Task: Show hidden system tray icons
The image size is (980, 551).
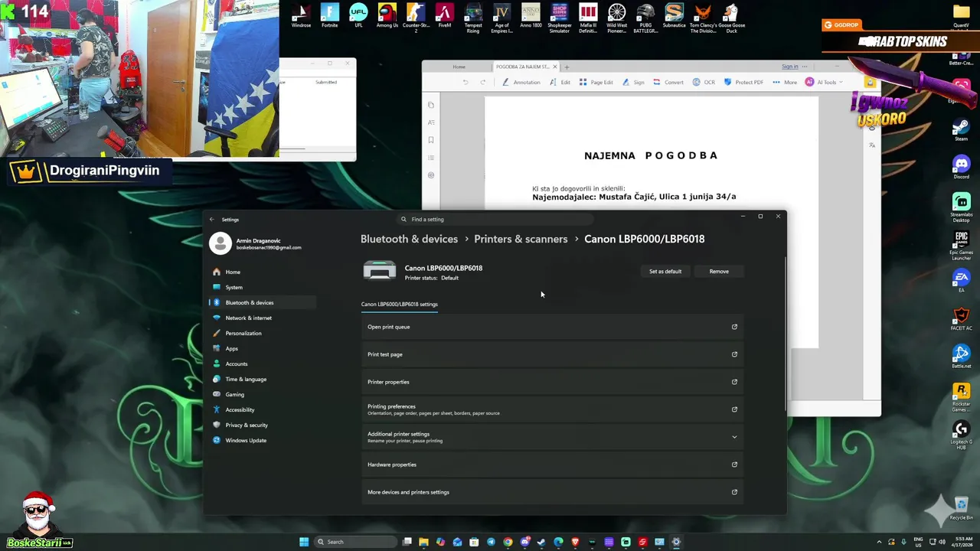Action: click(x=879, y=542)
